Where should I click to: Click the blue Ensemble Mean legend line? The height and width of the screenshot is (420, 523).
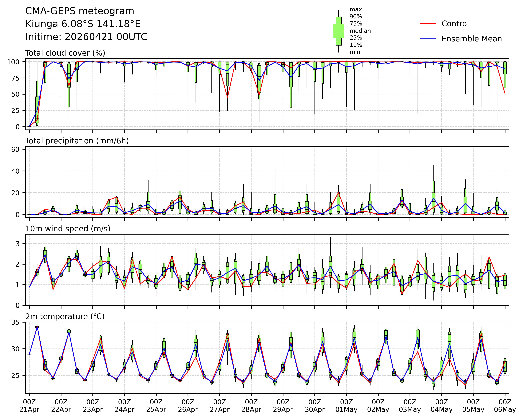click(428, 39)
